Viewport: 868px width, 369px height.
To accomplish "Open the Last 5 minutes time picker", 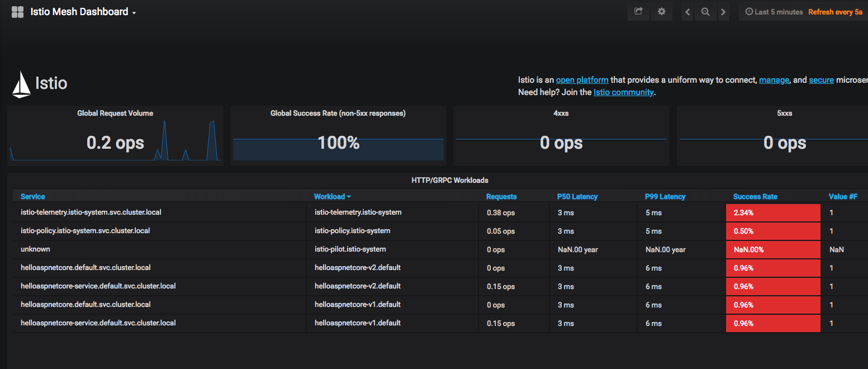I will (x=774, y=12).
